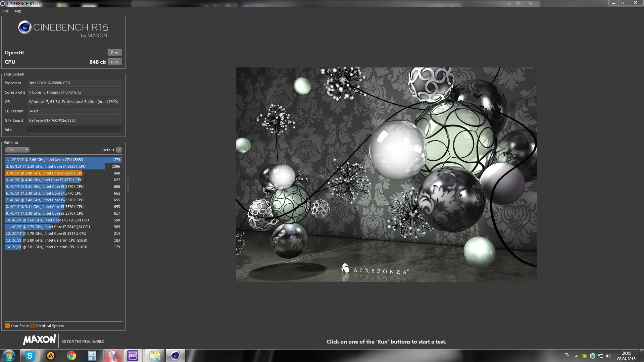Open the Help menu

click(17, 11)
